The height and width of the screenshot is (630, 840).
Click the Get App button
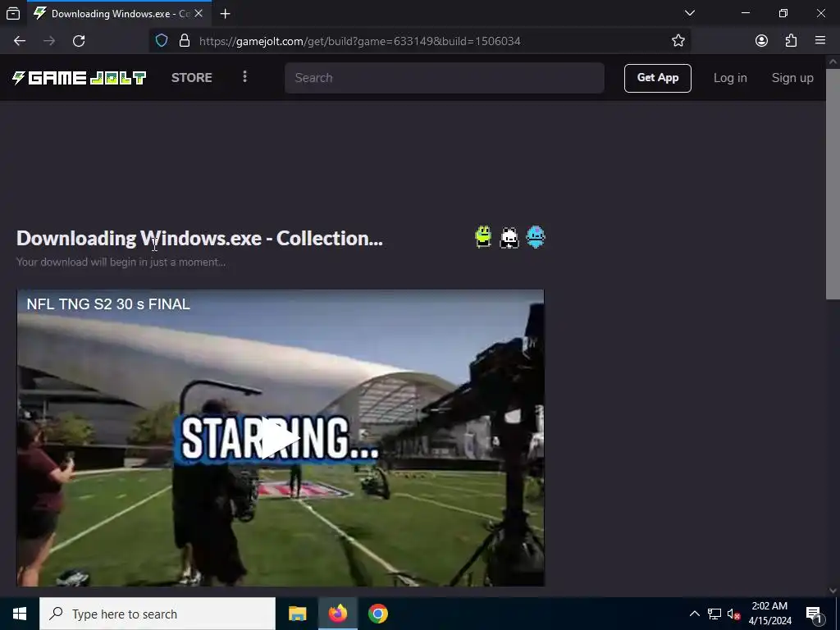pos(657,78)
